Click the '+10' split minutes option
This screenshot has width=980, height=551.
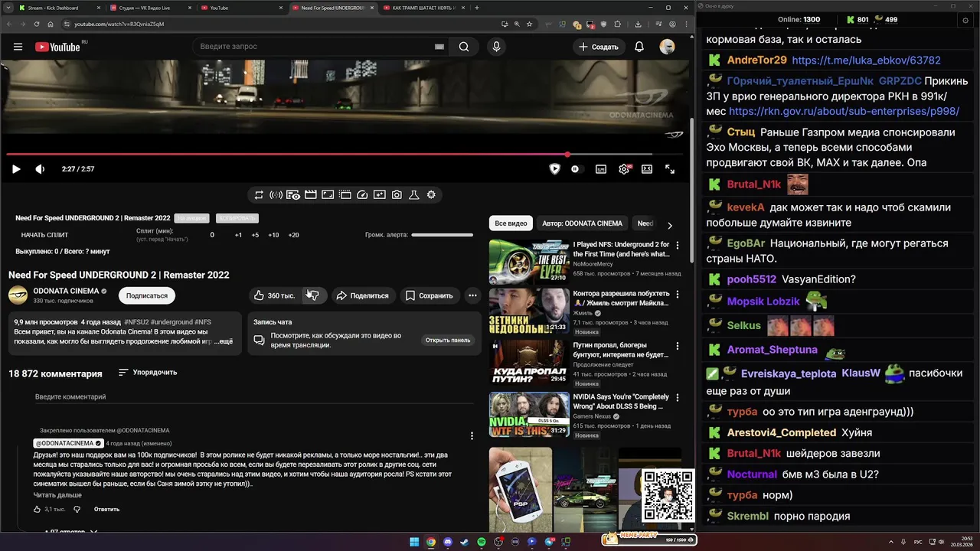273,235
